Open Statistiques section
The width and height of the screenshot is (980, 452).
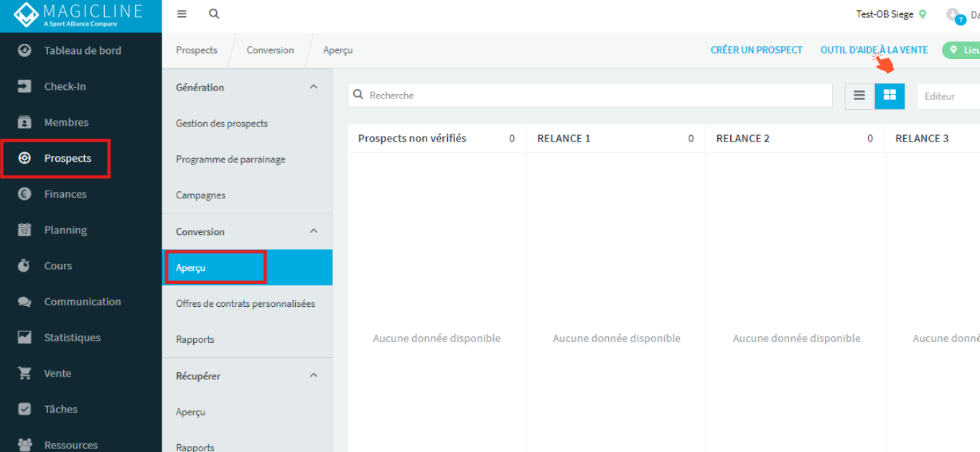[73, 337]
